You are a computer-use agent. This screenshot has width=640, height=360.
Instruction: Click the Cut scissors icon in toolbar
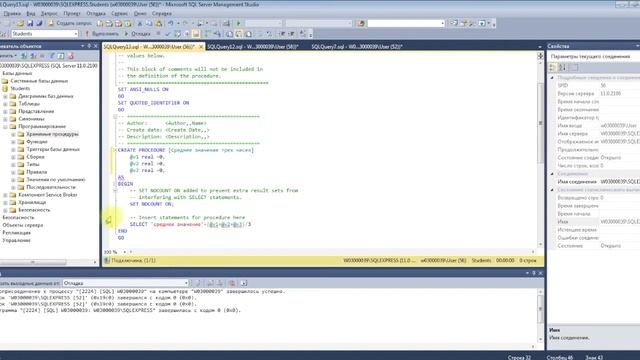[x=140, y=23]
